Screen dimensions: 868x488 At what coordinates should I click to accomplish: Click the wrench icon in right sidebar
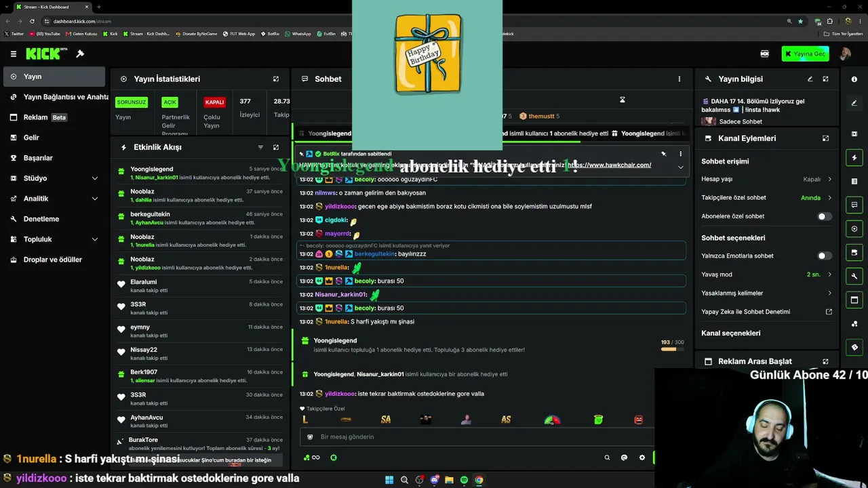click(x=854, y=276)
